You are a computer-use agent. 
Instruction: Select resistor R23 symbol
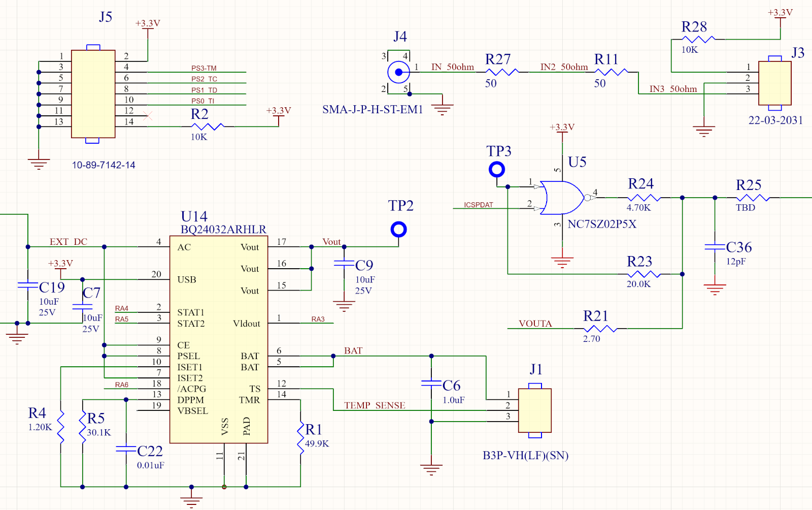coord(644,274)
